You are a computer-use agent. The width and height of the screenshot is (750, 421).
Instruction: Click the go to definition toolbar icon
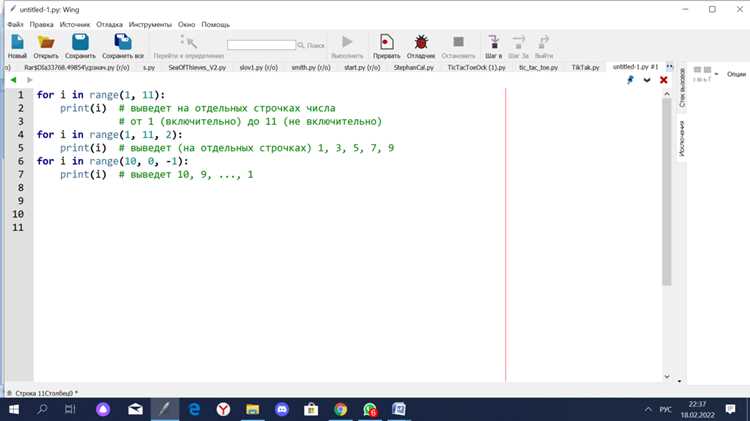(188, 43)
